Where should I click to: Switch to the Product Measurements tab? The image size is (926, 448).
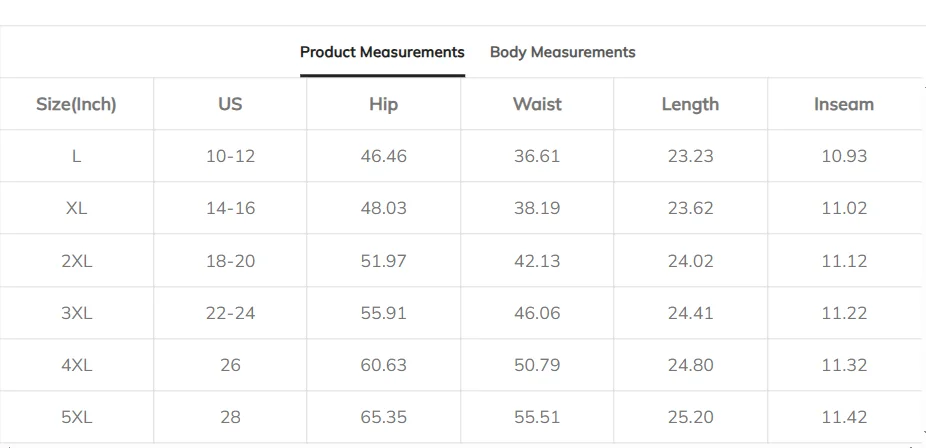coord(382,52)
